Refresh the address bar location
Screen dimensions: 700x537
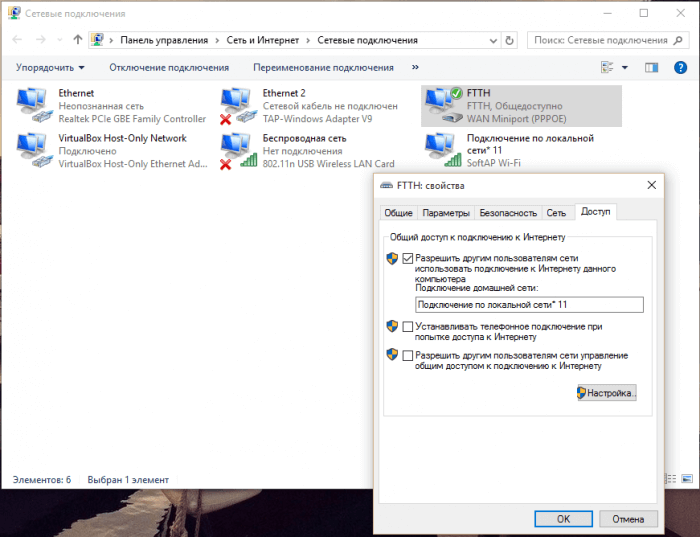(511, 40)
